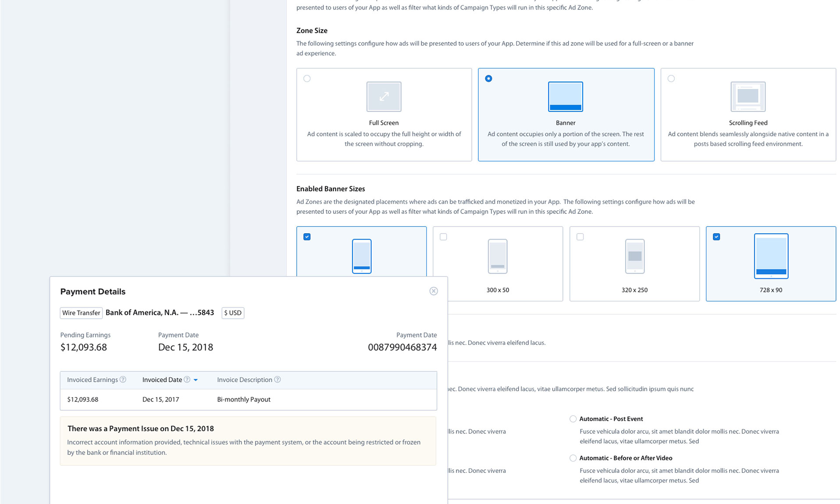Click the Scrolling Feed layout icon
The image size is (840, 504).
(748, 96)
